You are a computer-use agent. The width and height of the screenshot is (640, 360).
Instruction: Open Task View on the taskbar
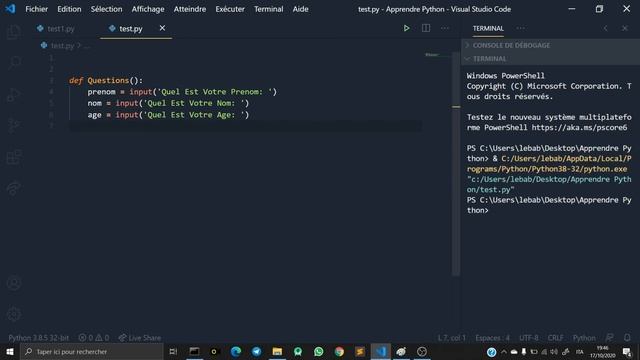173,351
